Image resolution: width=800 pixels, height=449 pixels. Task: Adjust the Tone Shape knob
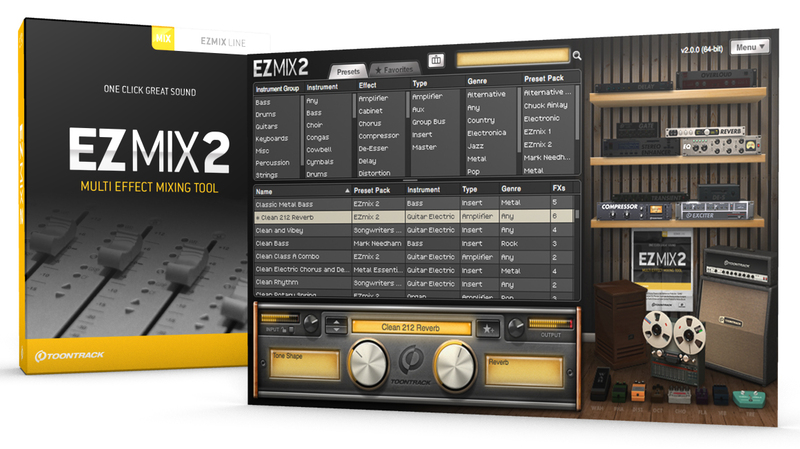[368, 364]
